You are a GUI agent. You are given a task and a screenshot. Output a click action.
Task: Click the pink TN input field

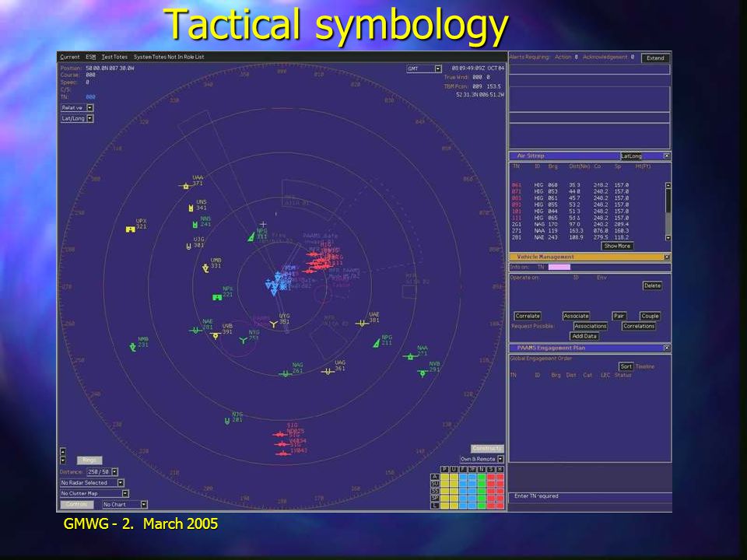tap(559, 267)
